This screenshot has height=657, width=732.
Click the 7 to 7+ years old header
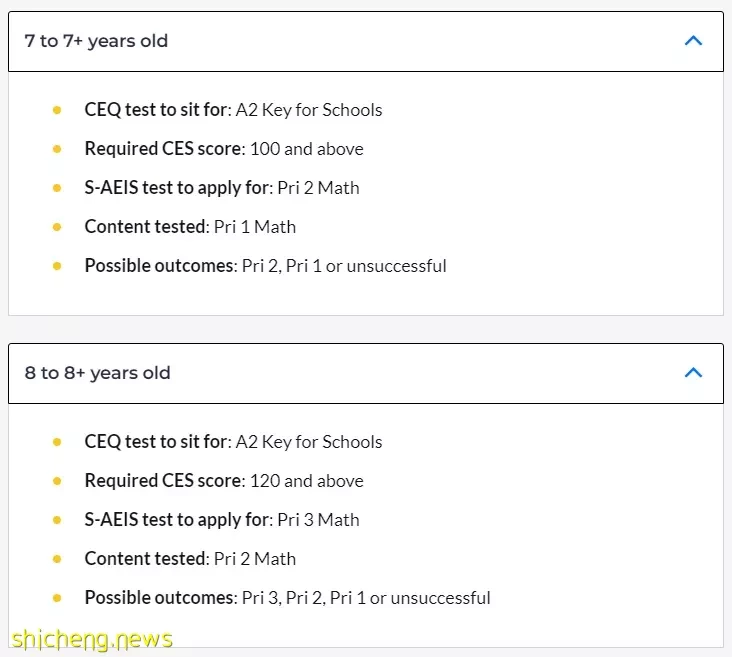pos(366,42)
